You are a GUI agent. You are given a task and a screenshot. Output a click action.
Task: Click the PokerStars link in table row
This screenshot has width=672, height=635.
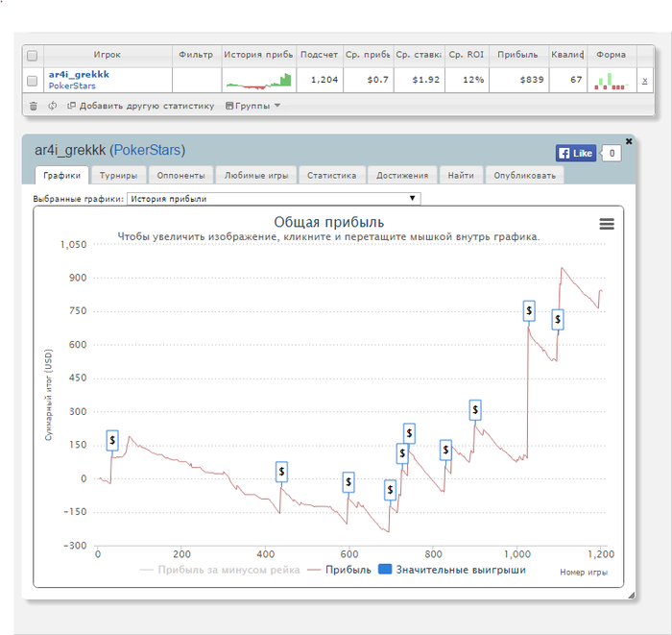point(72,85)
